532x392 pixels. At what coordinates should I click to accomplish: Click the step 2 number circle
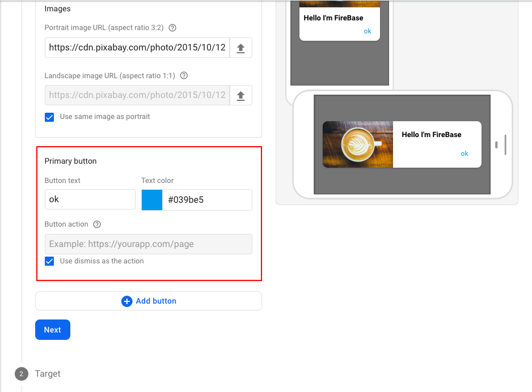pos(22,374)
